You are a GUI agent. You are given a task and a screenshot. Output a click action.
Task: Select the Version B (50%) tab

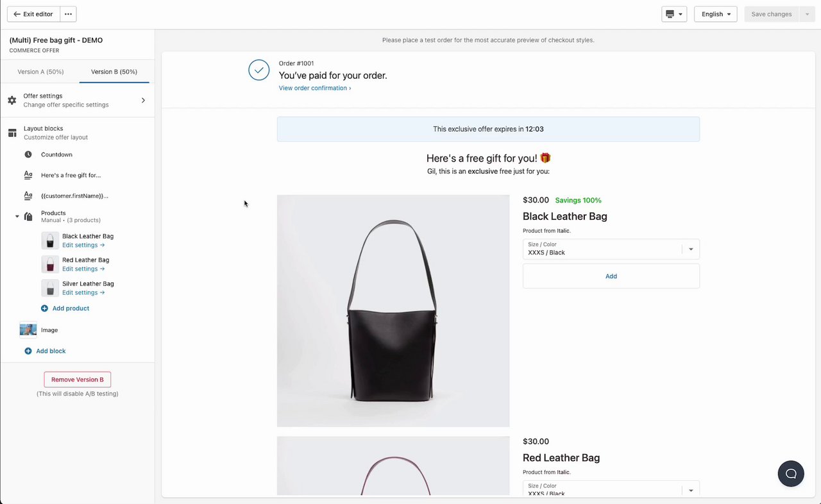click(114, 72)
